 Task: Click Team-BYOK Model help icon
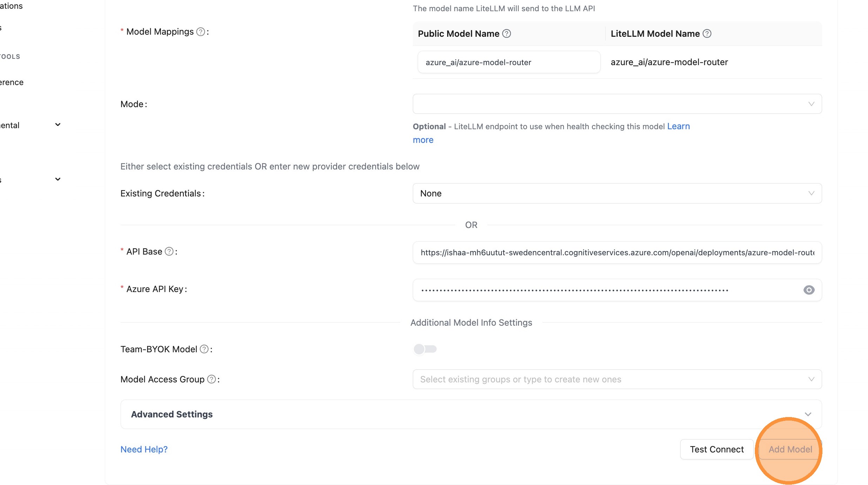pos(204,349)
